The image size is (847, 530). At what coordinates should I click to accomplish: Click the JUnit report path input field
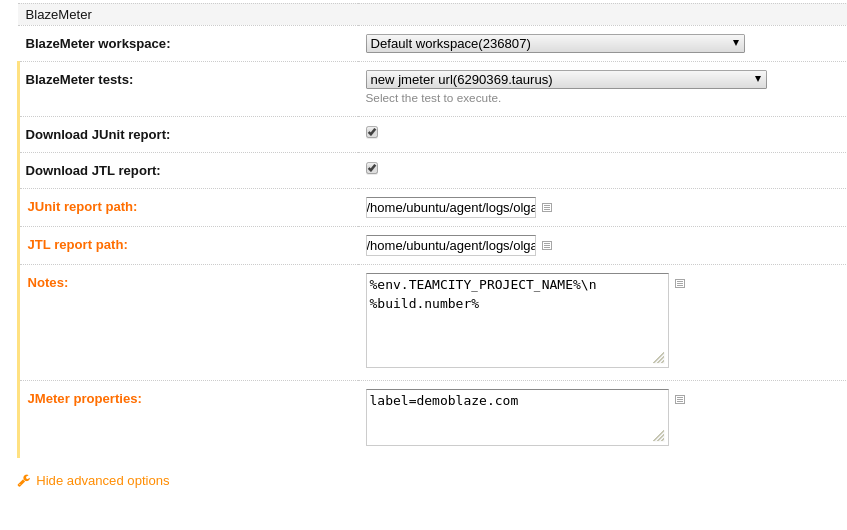(450, 208)
